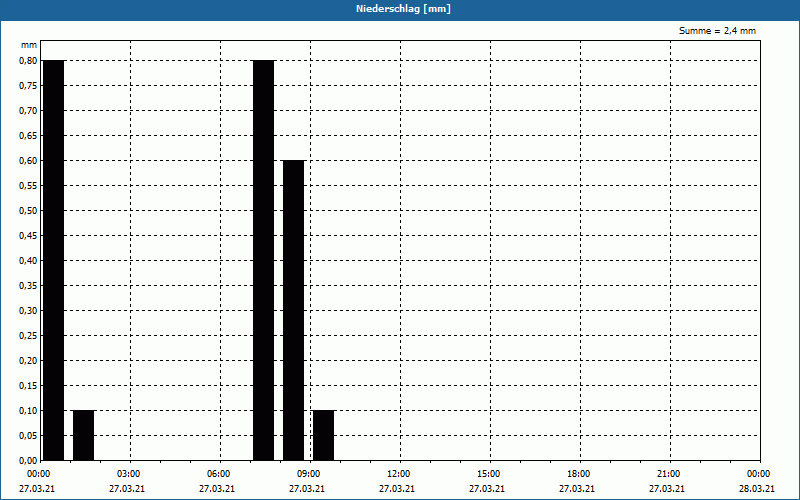
Task: Select the small 0,10 mm bar after 01:00
Action: (x=84, y=435)
